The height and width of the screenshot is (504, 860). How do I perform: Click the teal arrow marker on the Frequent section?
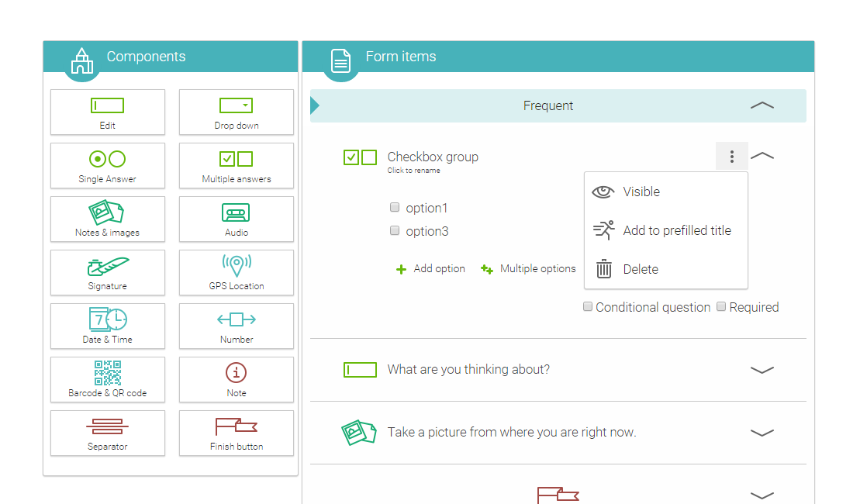click(315, 105)
